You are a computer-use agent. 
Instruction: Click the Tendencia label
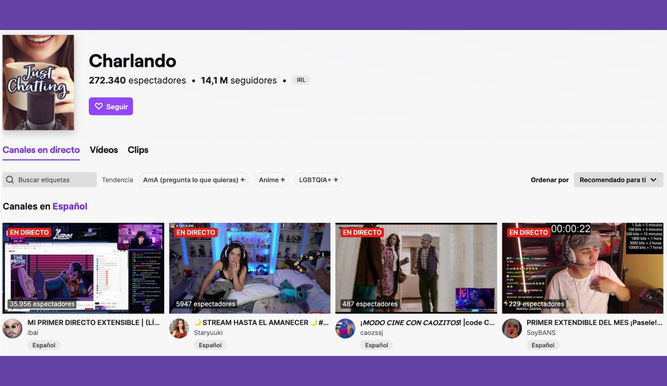click(x=117, y=180)
